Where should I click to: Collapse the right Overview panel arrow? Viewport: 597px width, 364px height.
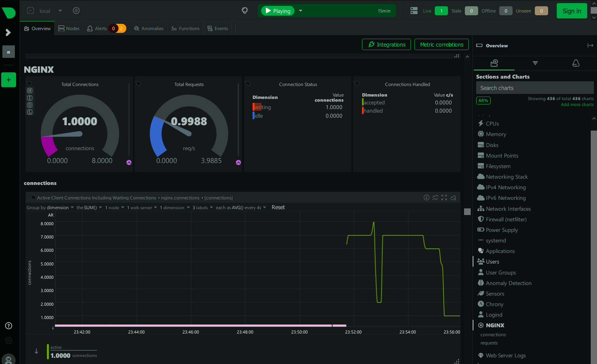coord(590,46)
